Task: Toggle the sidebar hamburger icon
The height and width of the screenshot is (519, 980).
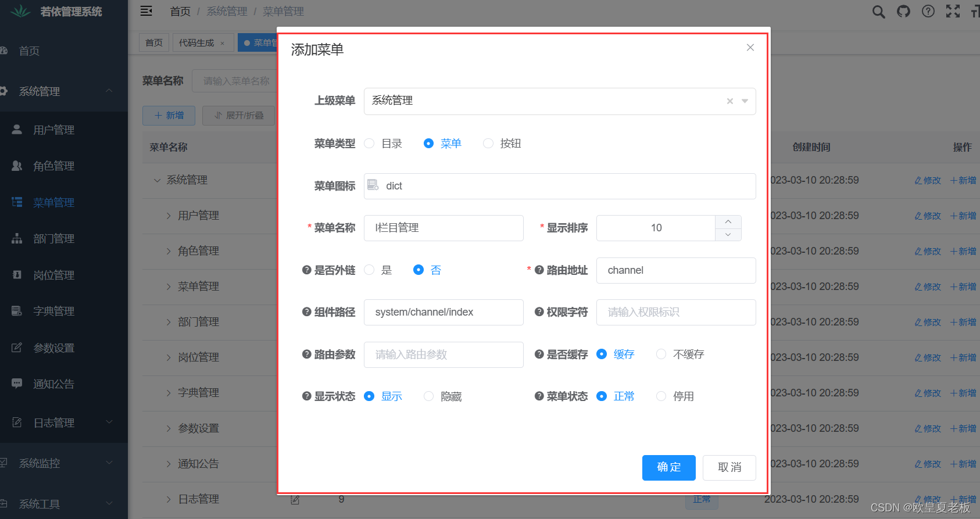Action: [146, 11]
